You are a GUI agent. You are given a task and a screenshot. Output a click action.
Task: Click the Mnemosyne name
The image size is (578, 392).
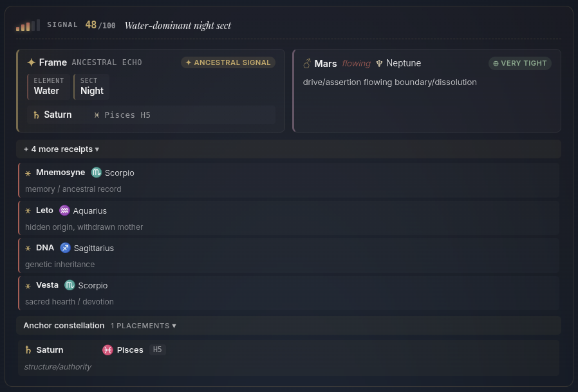pos(61,173)
